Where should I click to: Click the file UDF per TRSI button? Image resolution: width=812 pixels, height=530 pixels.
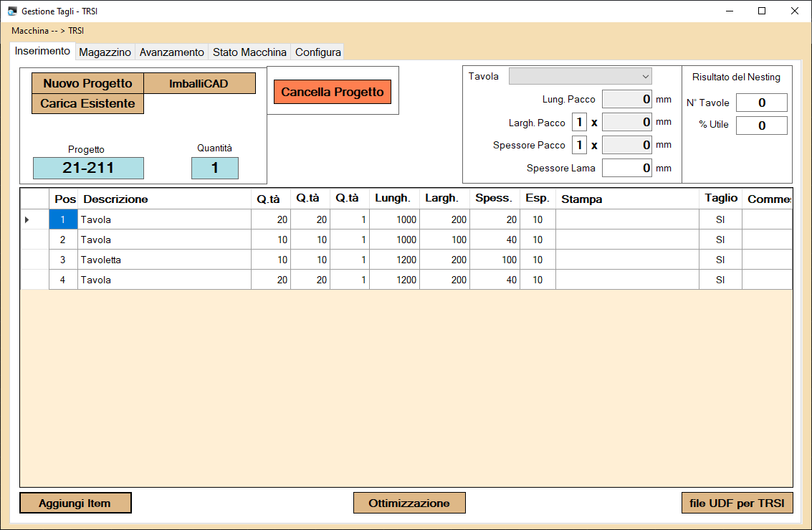click(x=737, y=503)
